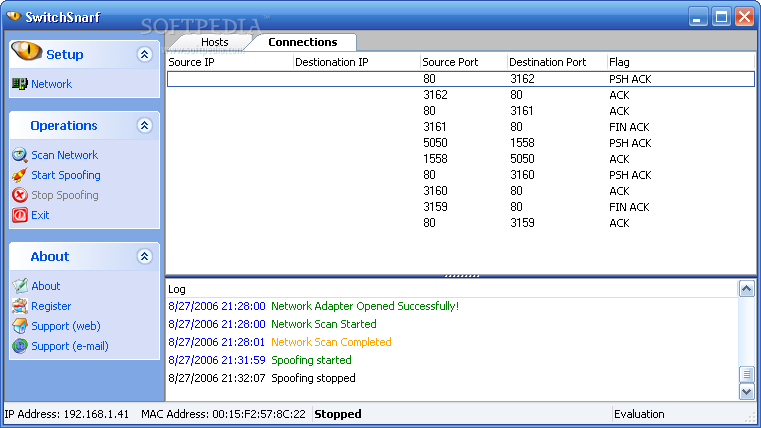
Task: Open Support (e-mail) link
Action: 70,346
